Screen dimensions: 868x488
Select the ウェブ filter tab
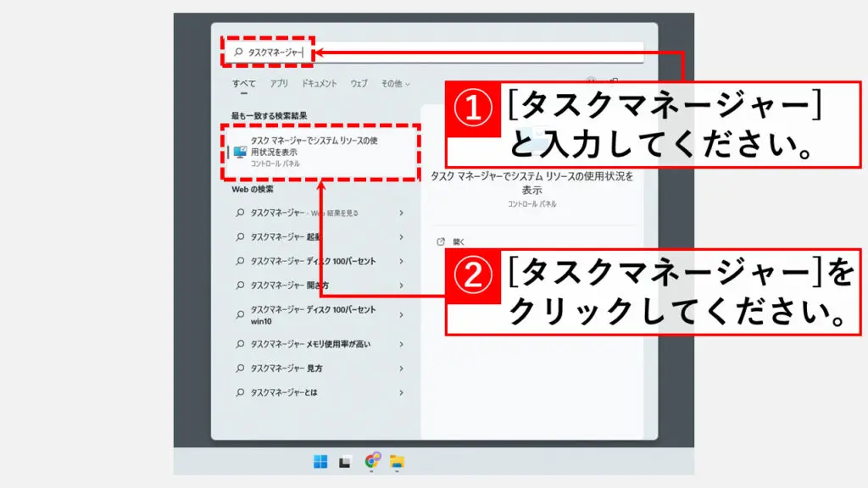click(x=359, y=84)
